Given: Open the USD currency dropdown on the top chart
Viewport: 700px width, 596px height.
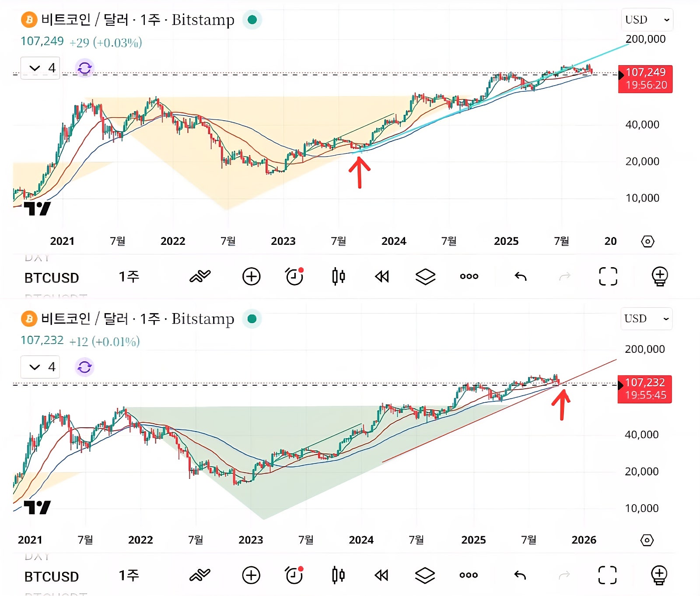Looking at the screenshot, I should pyautogui.click(x=647, y=20).
